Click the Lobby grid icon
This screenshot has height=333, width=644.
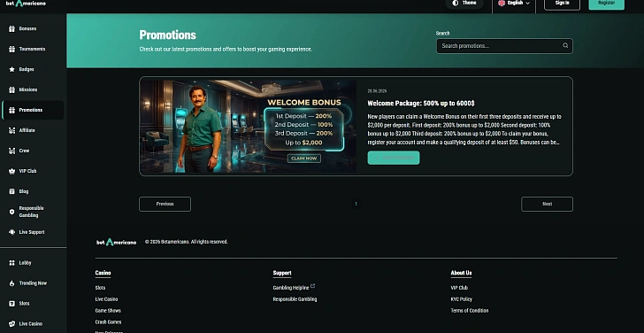[11, 263]
